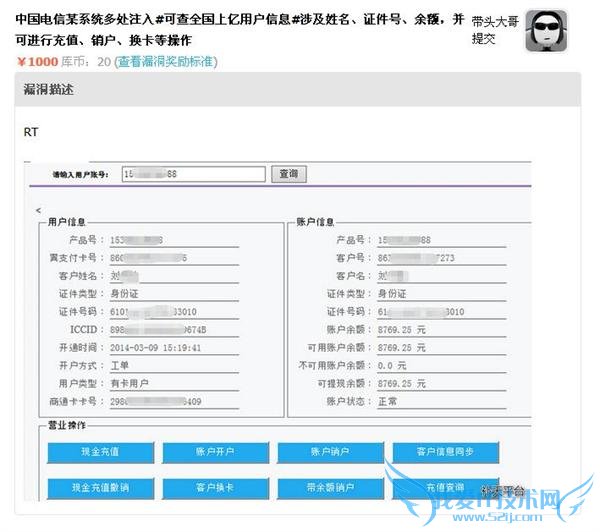This screenshot has height=532, width=600.
Task: Click the 充值查询 button
Action: 445,488
